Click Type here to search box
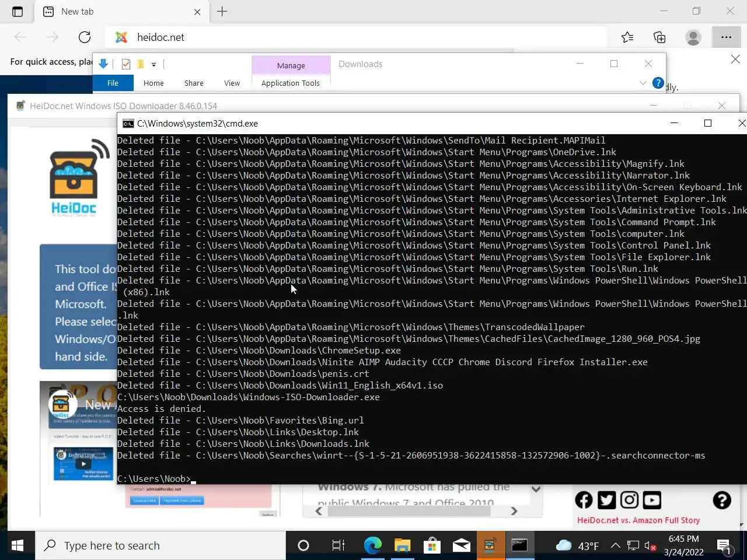 (160, 545)
